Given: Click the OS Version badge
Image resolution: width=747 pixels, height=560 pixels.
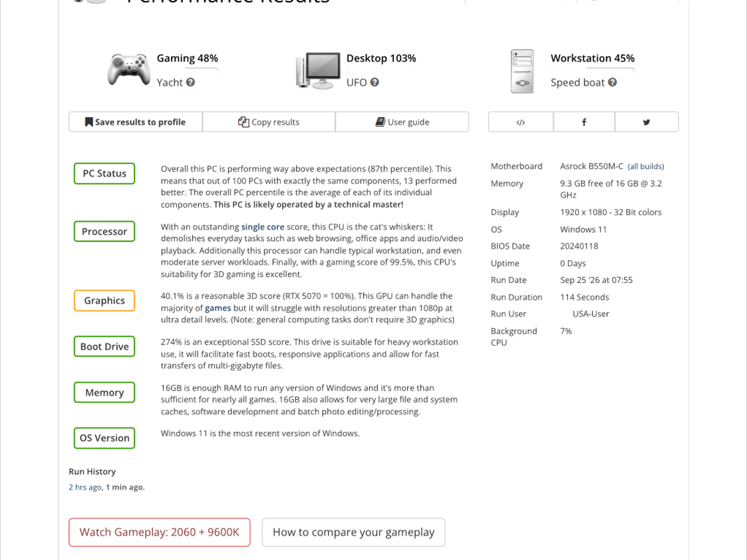Looking at the screenshot, I should coord(104,438).
